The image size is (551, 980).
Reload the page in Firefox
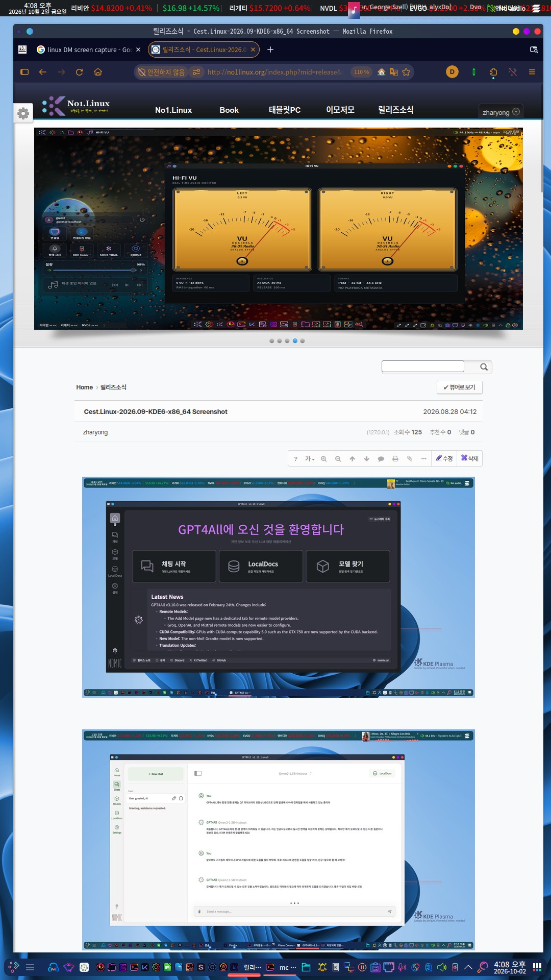point(79,72)
